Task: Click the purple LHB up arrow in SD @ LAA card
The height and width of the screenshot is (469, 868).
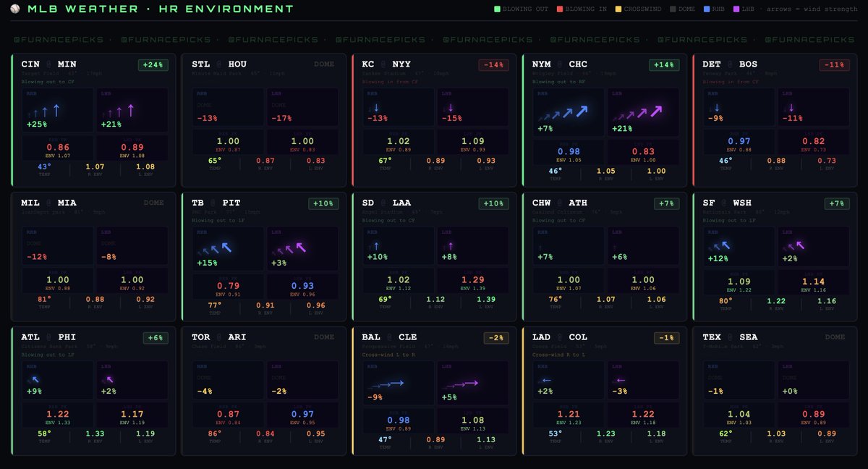Action: 450,247
